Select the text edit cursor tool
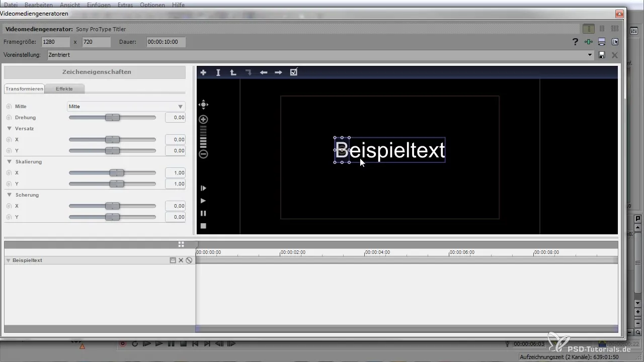Image resolution: width=644 pixels, height=362 pixels. coord(218,72)
